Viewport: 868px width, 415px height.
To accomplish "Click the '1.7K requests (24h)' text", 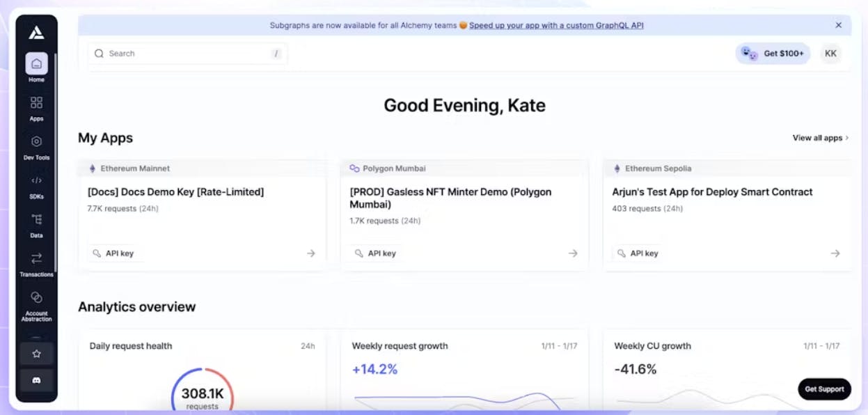I will click(x=385, y=221).
